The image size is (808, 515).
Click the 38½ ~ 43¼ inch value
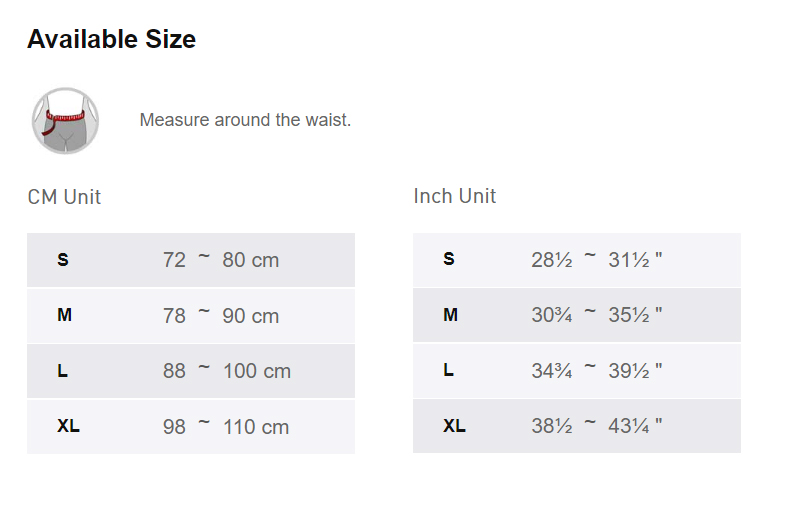click(596, 427)
